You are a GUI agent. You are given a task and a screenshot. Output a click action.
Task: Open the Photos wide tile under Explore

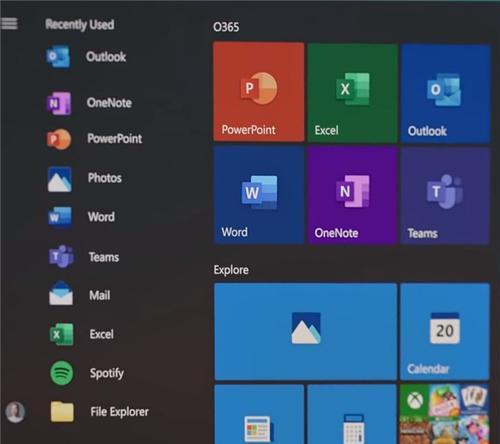click(x=305, y=332)
